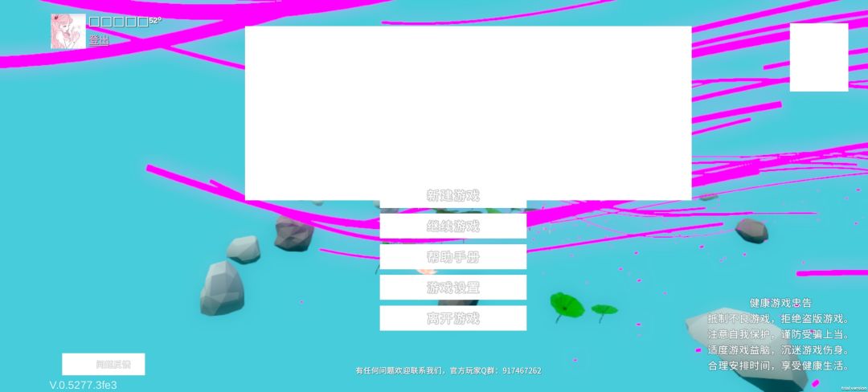Click the small green lotus leaf
The image size is (868, 392).
point(604,310)
